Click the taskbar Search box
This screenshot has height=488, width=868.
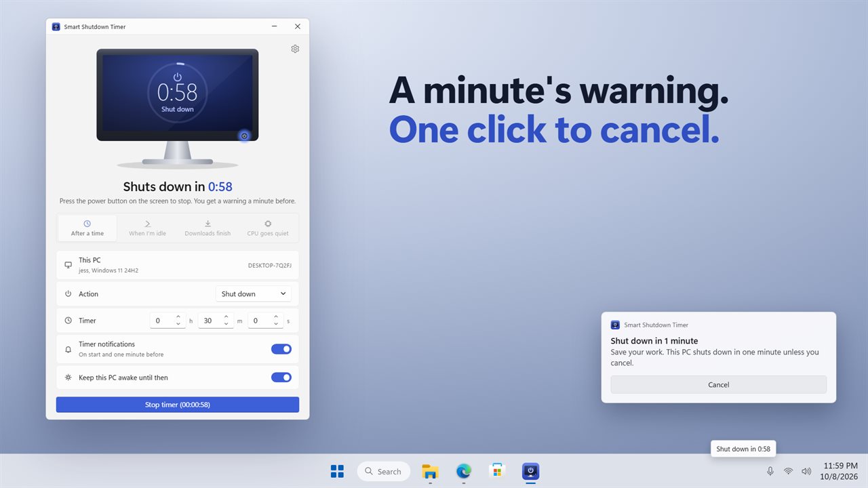coord(383,471)
